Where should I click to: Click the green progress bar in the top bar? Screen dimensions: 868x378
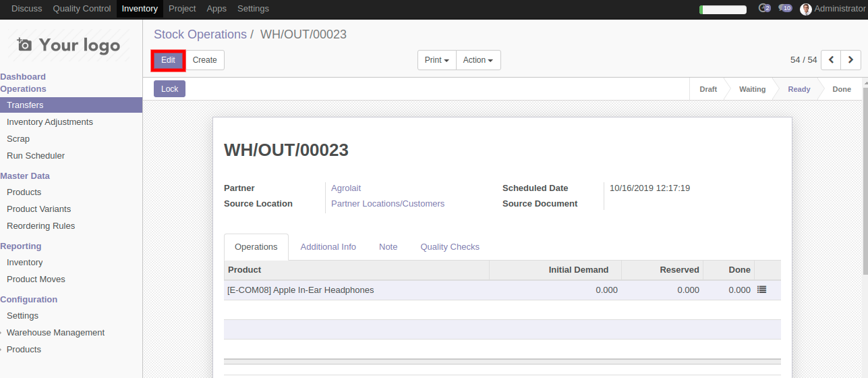point(722,9)
